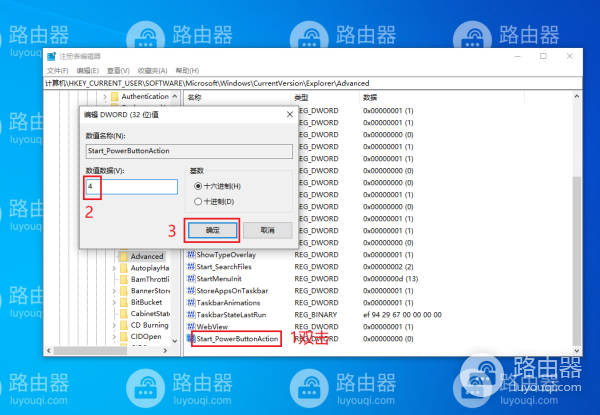Click the tree pane horizontal scrollbar thumb
600x415 pixels.
pyautogui.click(x=90, y=350)
